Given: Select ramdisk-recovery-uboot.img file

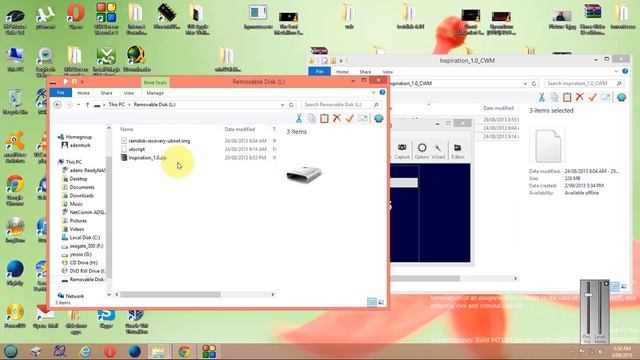Looking at the screenshot, I should (x=159, y=141).
